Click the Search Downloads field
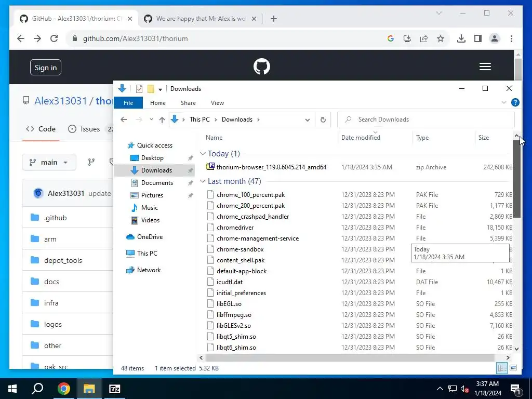The height and width of the screenshot is (399, 532). tap(426, 119)
